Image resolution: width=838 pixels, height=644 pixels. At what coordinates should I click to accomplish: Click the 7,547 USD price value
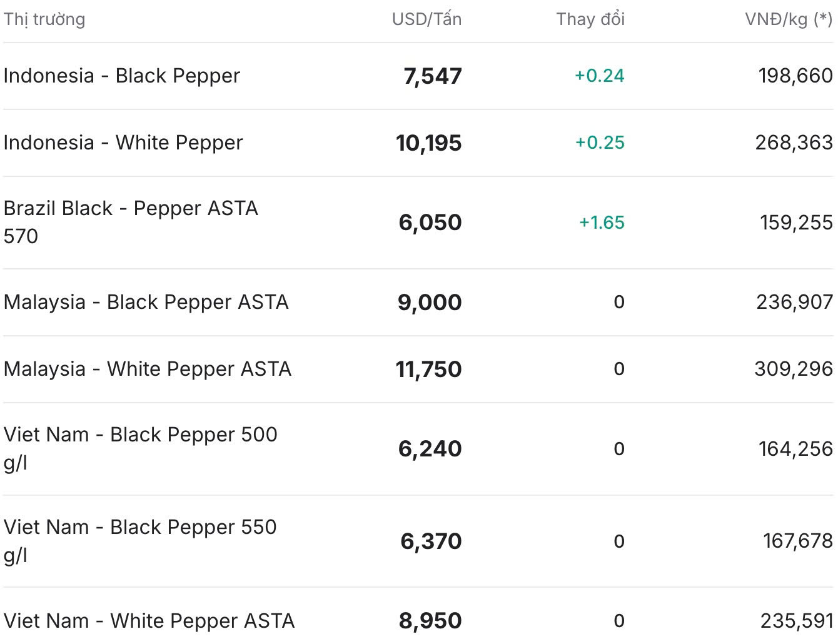point(433,76)
